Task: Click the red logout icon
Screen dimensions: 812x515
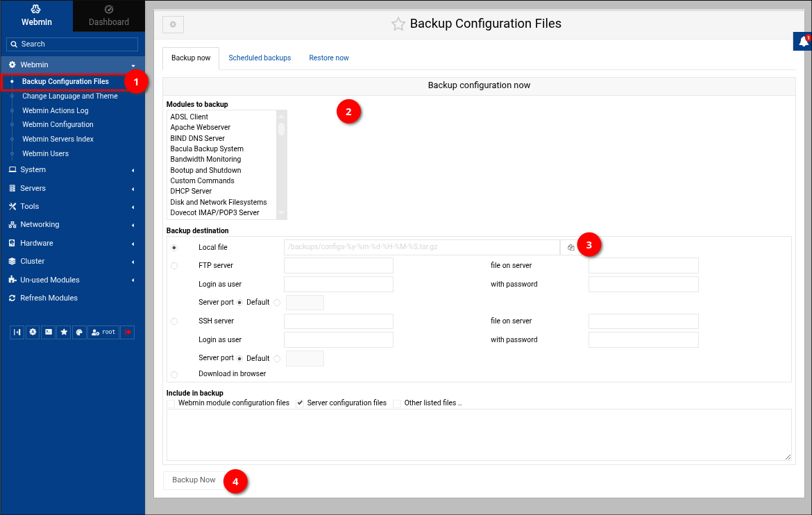Action: tap(127, 332)
